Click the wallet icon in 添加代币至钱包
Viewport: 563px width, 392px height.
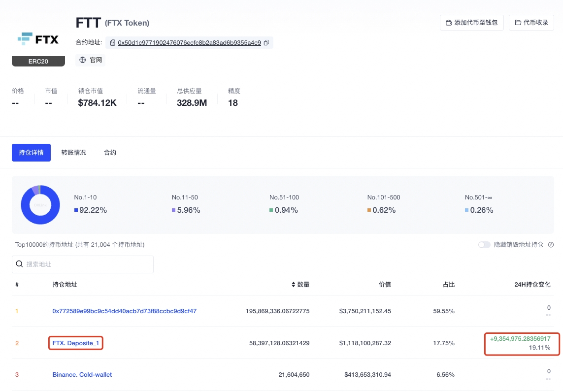point(449,23)
